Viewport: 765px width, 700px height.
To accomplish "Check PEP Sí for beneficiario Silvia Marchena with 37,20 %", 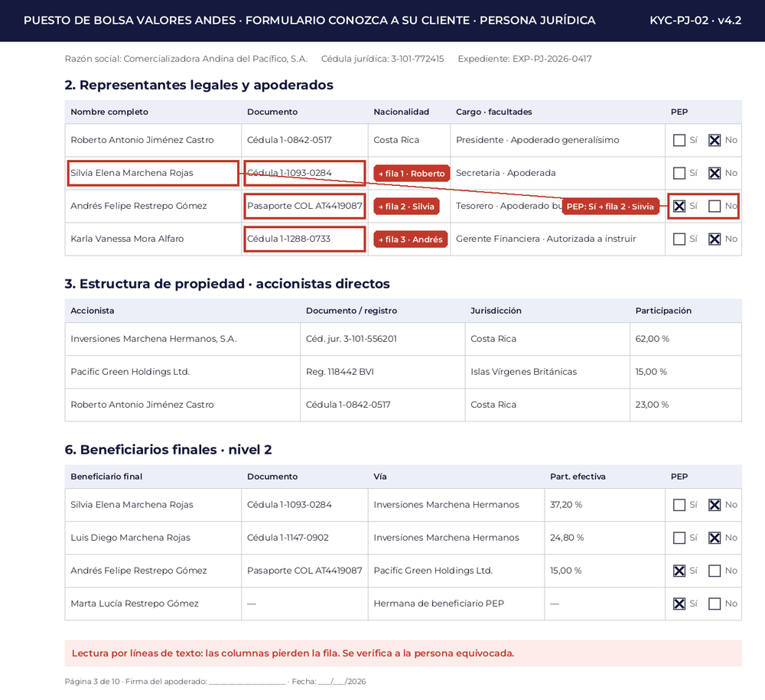I will coord(679,505).
